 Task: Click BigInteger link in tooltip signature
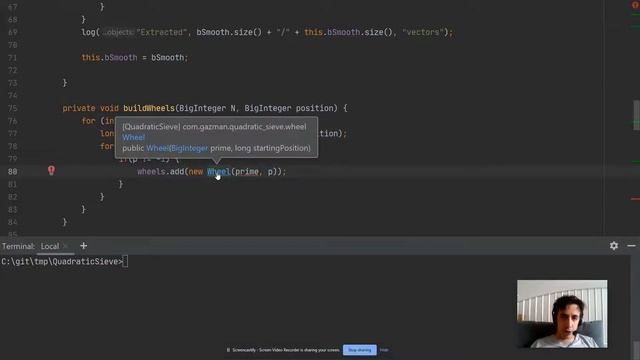point(189,148)
